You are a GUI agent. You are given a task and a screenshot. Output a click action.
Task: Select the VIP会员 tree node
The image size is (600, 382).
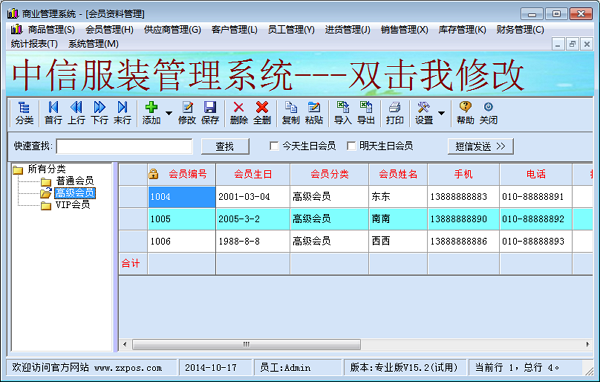(x=73, y=205)
